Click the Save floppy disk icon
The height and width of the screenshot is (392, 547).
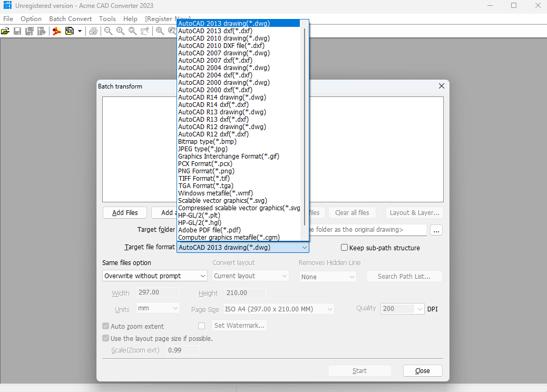(x=17, y=31)
